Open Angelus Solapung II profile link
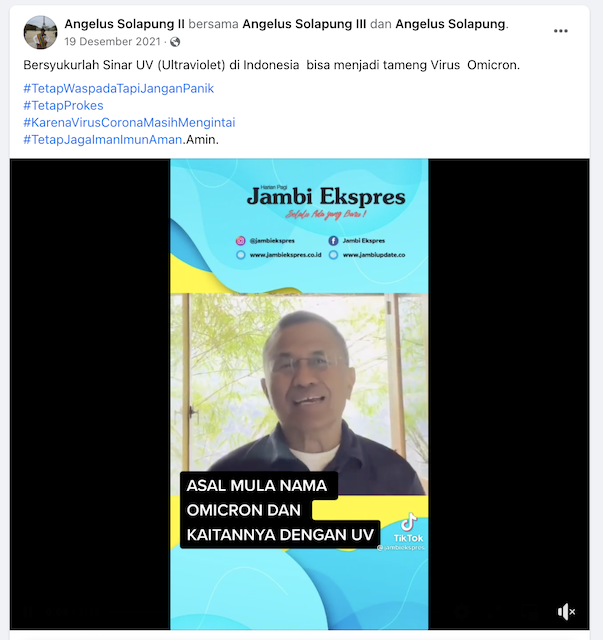This screenshot has height=640, width=603. point(125,24)
